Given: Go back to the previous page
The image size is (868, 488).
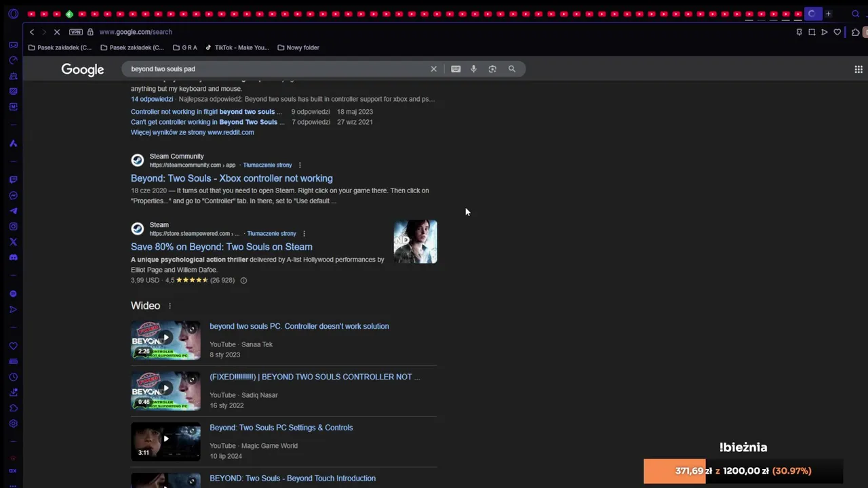Looking at the screenshot, I should click(32, 32).
